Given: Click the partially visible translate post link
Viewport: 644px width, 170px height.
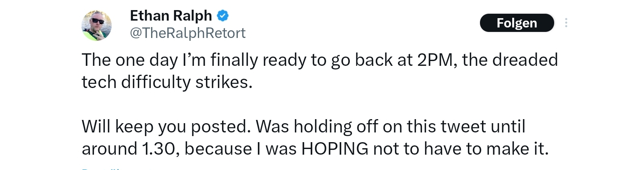Looking at the screenshot, I should [101, 168].
